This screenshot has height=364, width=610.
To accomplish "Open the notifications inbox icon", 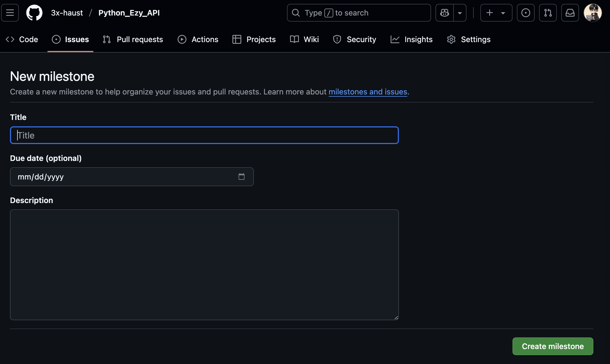I will click(x=570, y=13).
